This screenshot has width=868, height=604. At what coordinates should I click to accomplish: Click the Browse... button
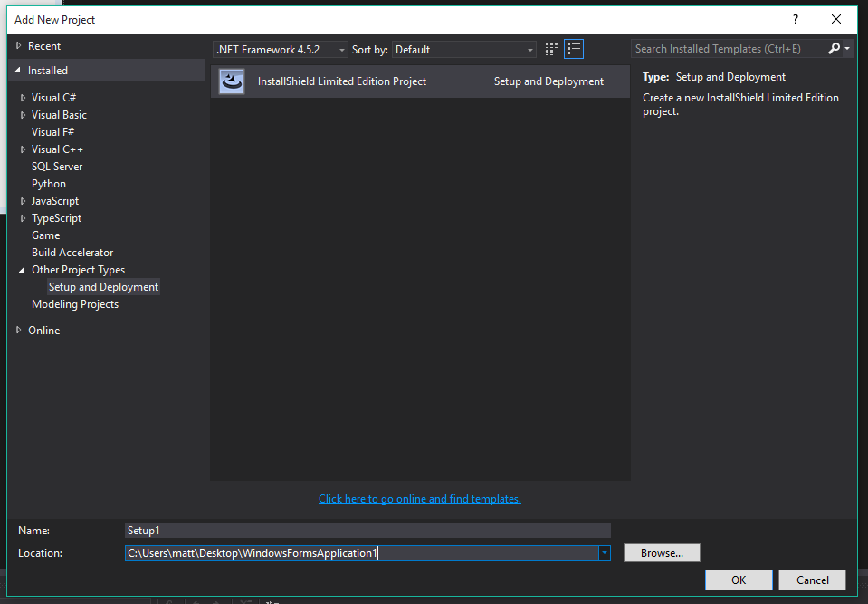coord(662,552)
